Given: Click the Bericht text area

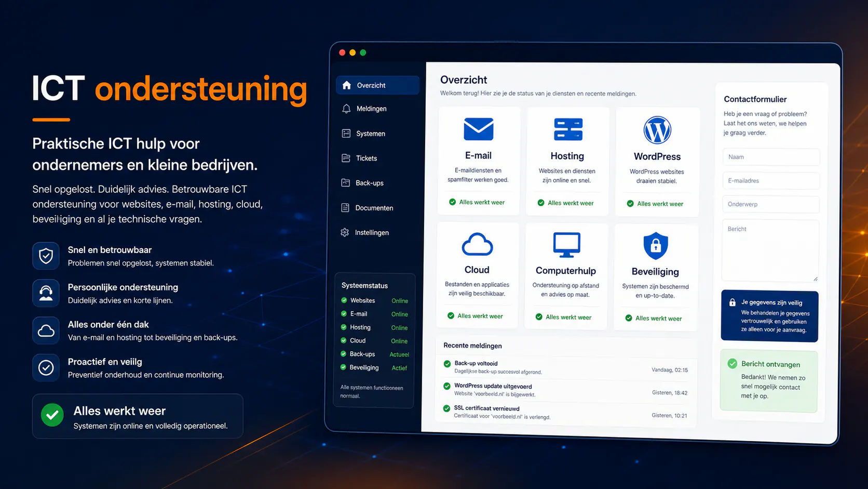Looking at the screenshot, I should pyautogui.click(x=770, y=251).
